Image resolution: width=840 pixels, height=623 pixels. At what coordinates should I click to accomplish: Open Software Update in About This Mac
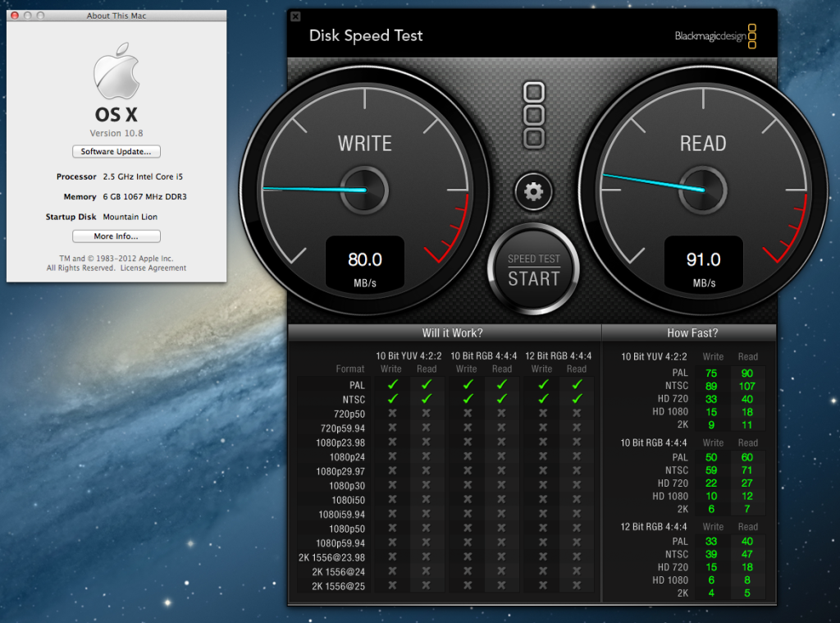[x=116, y=152]
